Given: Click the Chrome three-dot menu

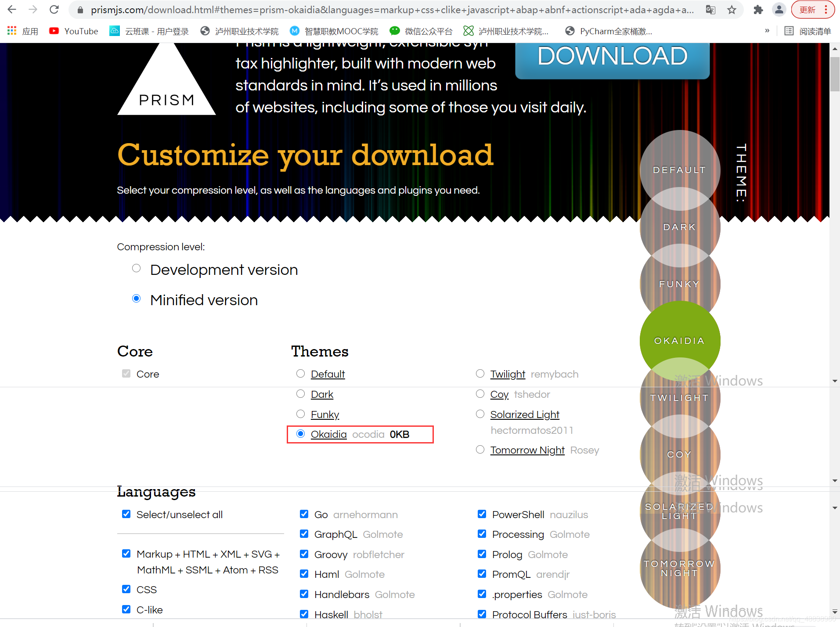Looking at the screenshot, I should click(826, 10).
